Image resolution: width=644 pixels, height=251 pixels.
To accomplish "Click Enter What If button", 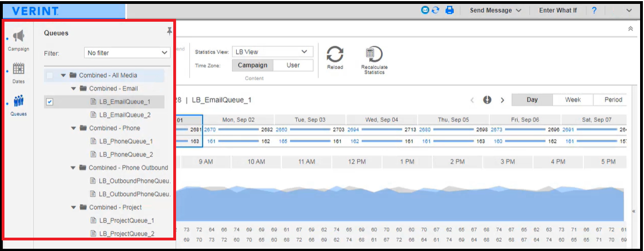I will click(x=558, y=10).
